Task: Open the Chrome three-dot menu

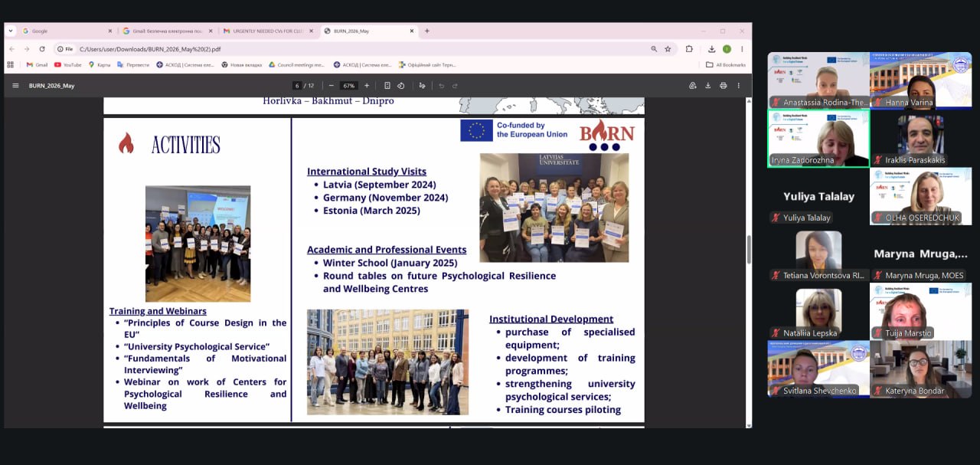Action: 742,49
